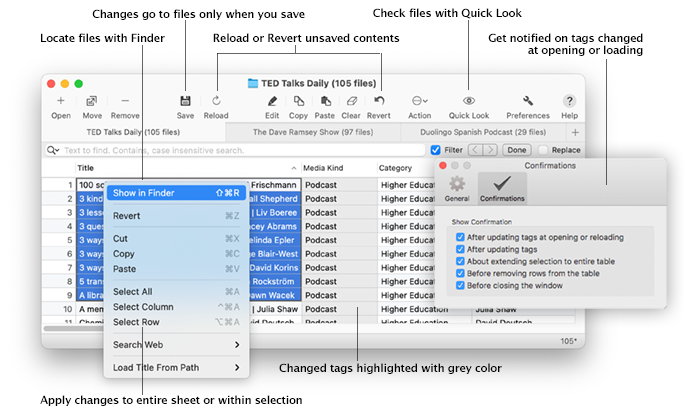Viewport: 700px width, 420px height.
Task: Click the Paste toolbar icon
Action: [325, 101]
